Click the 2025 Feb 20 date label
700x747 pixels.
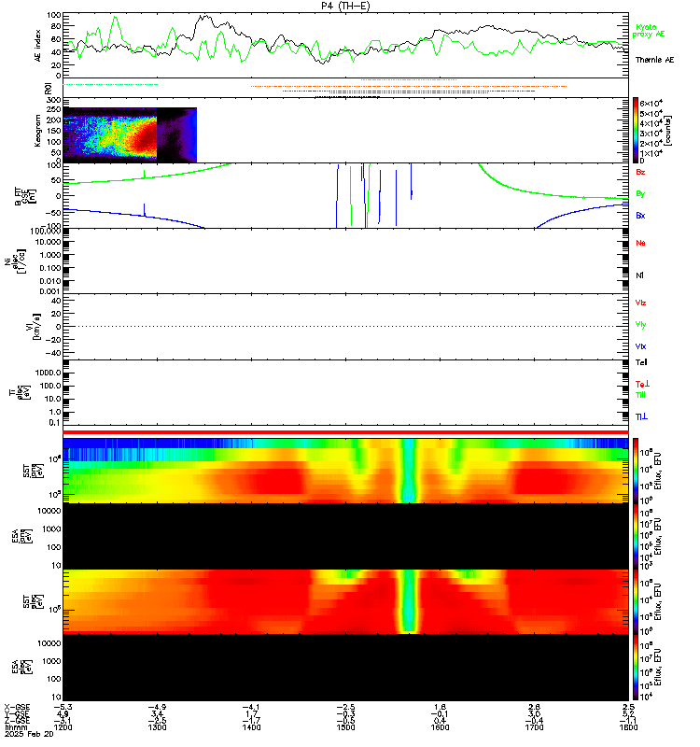[x=29, y=734]
